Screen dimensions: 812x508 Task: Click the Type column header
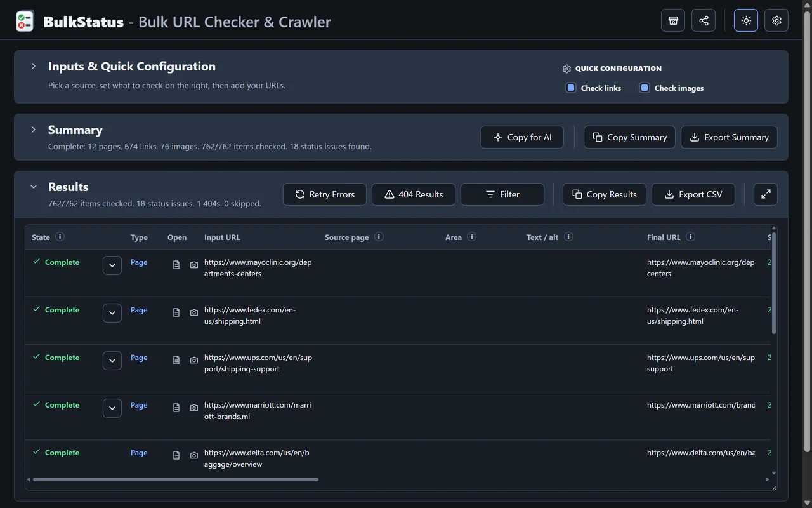[x=139, y=237]
